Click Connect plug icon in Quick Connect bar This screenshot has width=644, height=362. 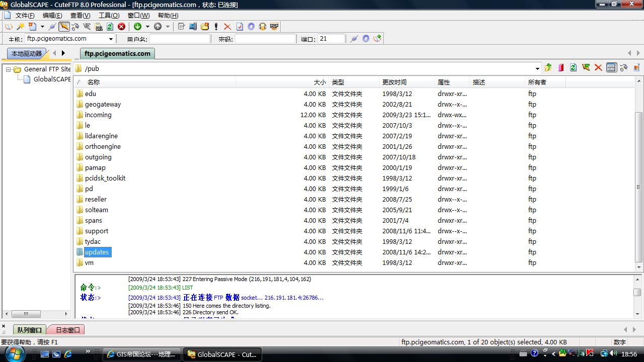[x=354, y=39]
